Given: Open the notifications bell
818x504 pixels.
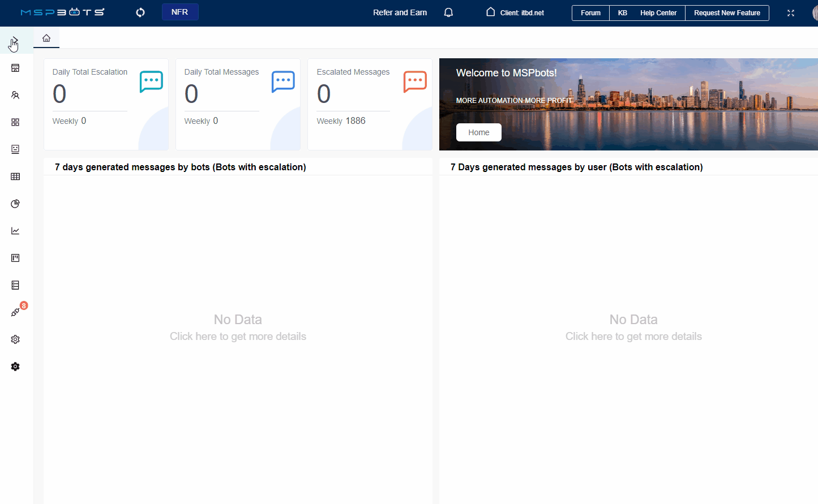Looking at the screenshot, I should click(x=448, y=12).
